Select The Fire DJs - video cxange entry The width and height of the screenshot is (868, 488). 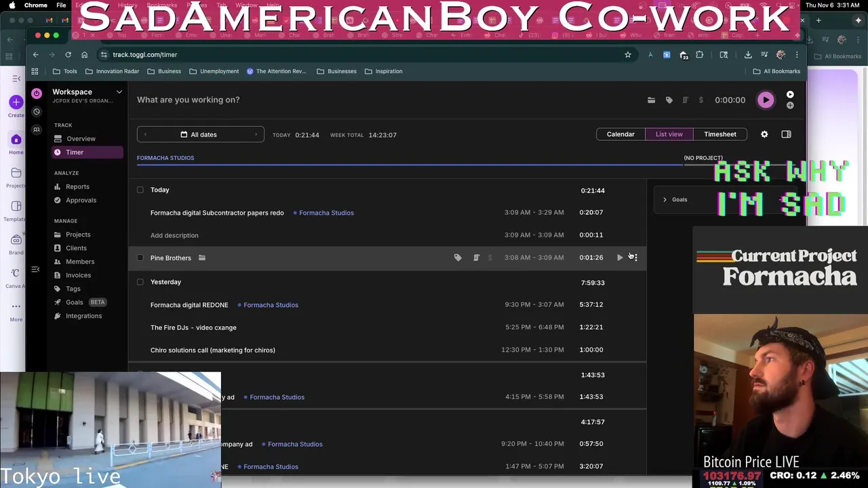pyautogui.click(x=193, y=327)
